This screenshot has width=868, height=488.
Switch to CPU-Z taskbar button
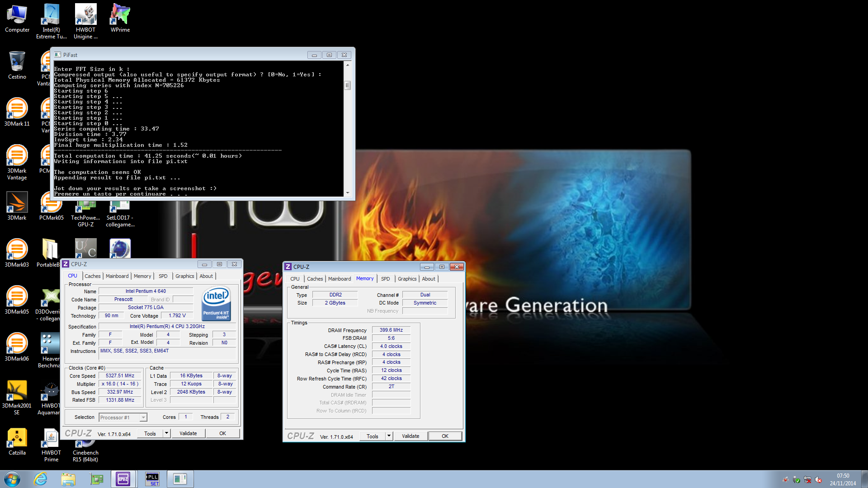point(123,479)
